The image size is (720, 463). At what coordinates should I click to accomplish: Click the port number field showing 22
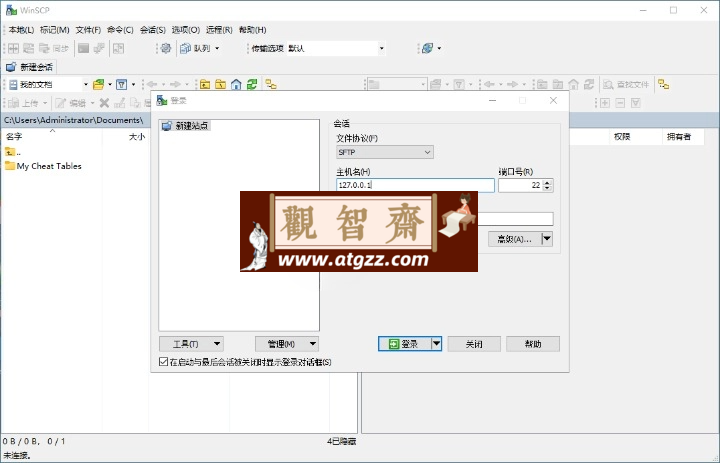(520, 185)
